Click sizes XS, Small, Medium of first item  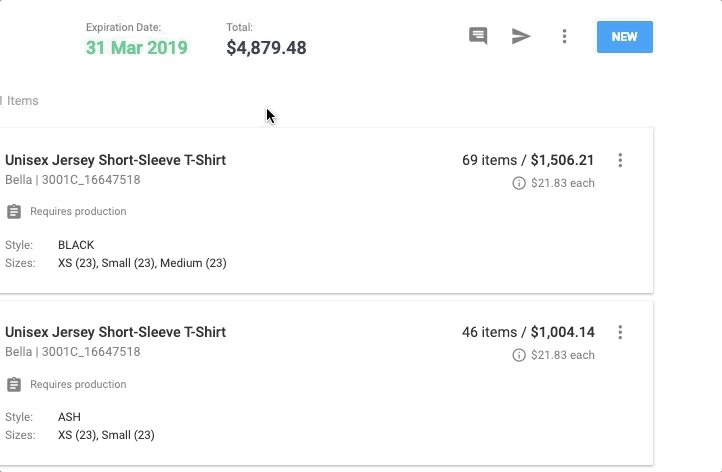pos(142,263)
